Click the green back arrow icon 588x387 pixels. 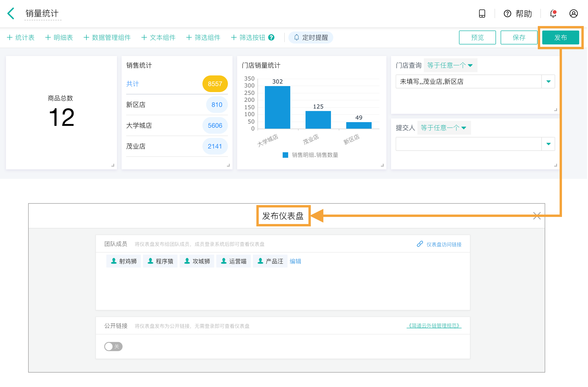coord(11,13)
